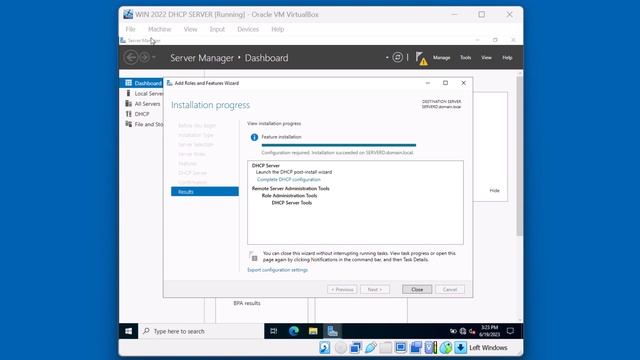Open the VirtualBox Help menu
Image resolution: width=640 pixels, height=360 pixels.
point(278,29)
